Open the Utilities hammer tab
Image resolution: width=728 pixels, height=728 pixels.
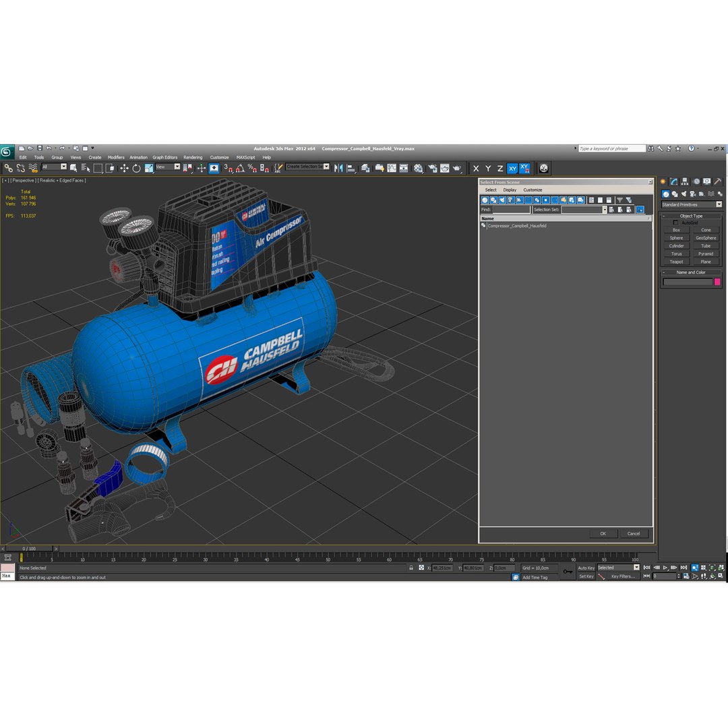tap(718, 181)
